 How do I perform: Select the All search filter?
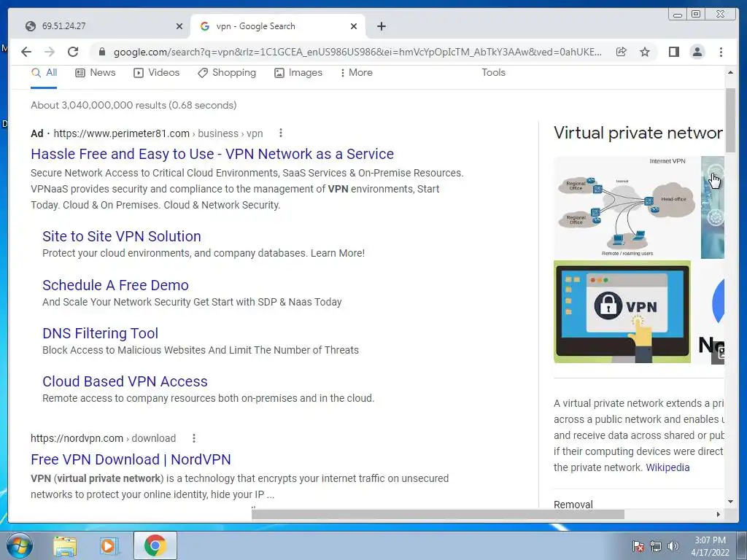tap(44, 73)
